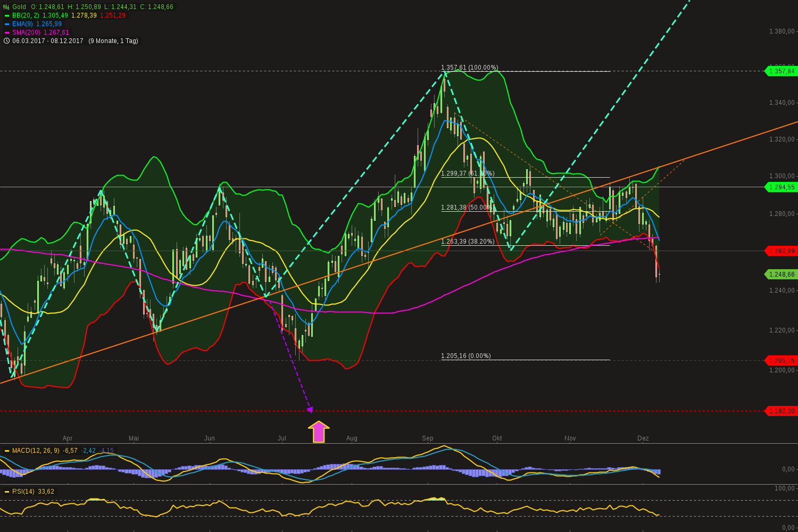Click the date range 06.03.2017 - 08.12.2017
Image resolution: width=798 pixels, height=532 pixels.
(48, 41)
